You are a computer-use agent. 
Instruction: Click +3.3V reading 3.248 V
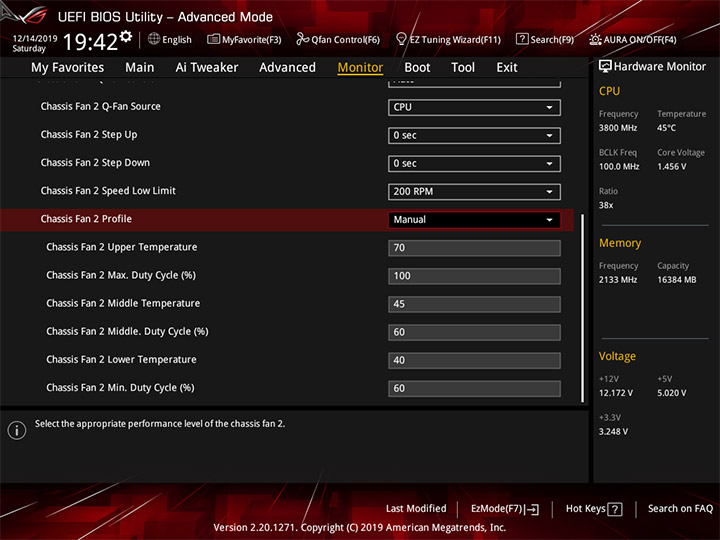click(613, 432)
